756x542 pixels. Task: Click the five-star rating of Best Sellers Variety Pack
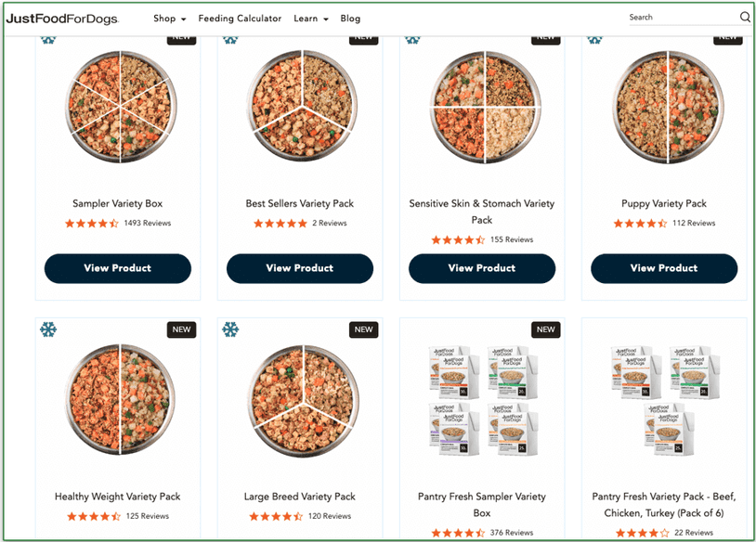[280, 223]
